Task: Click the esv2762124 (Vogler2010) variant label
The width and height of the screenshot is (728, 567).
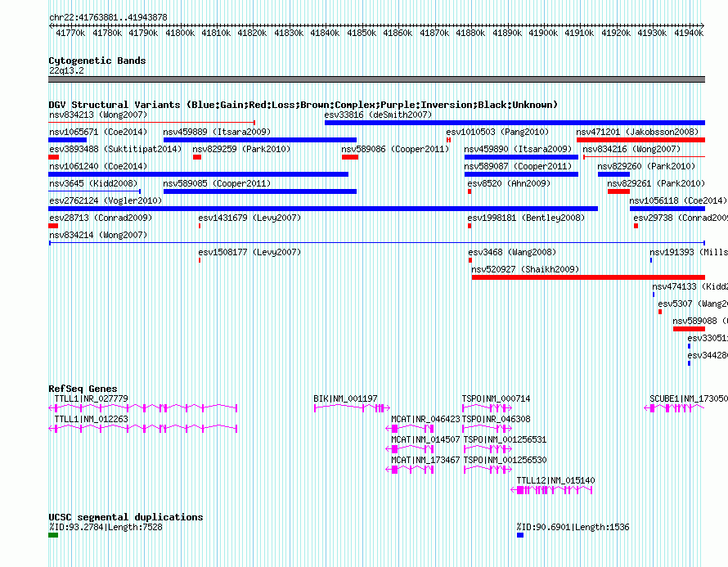Action: pos(106,200)
